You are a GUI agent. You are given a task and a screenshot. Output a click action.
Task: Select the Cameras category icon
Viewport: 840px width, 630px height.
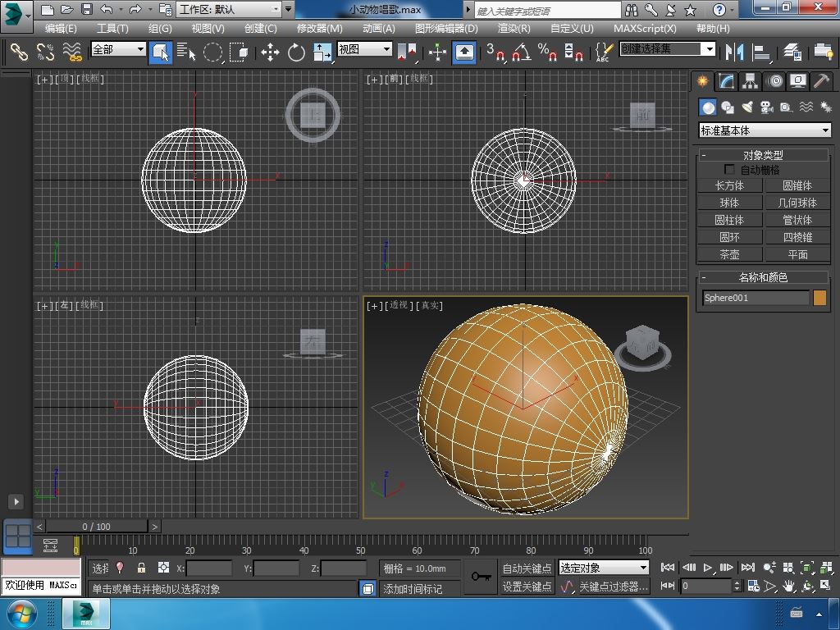tap(767, 107)
